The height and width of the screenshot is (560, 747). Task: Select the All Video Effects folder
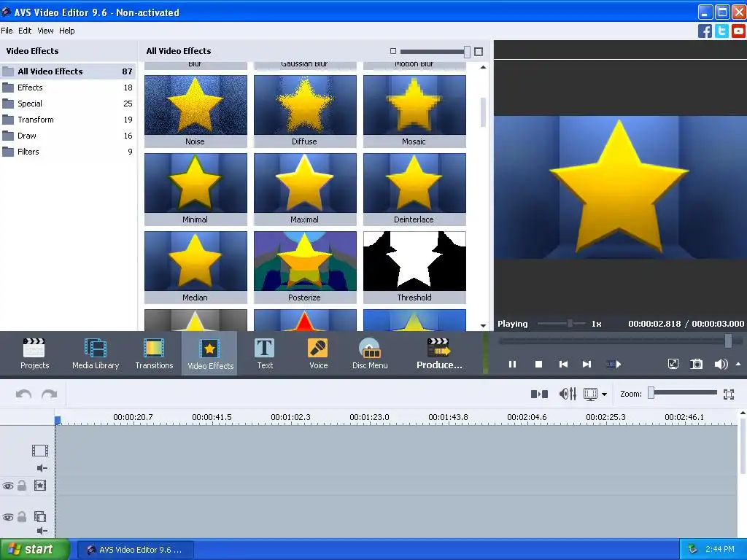[68, 71]
